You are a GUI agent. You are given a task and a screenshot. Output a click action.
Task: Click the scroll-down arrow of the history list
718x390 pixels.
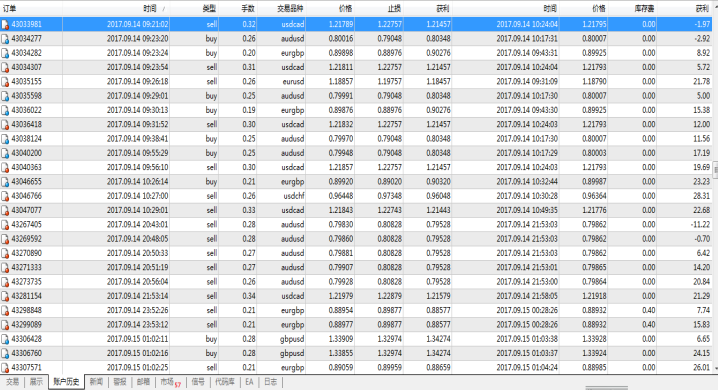coord(715,369)
